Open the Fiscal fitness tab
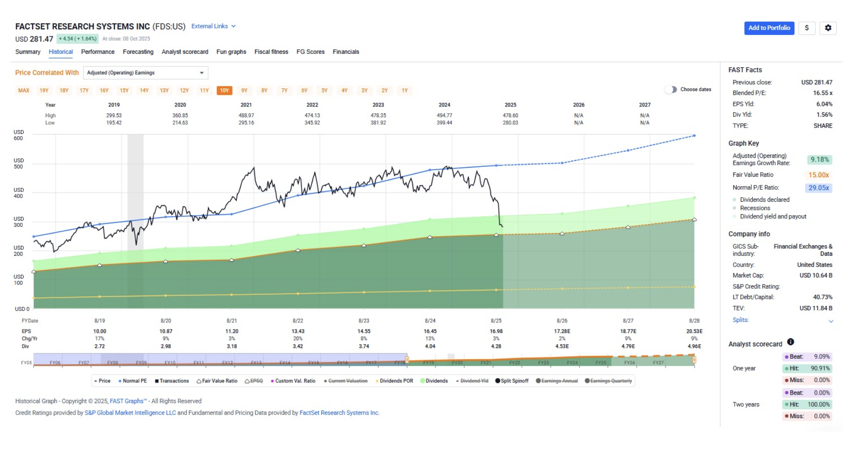 (x=271, y=52)
